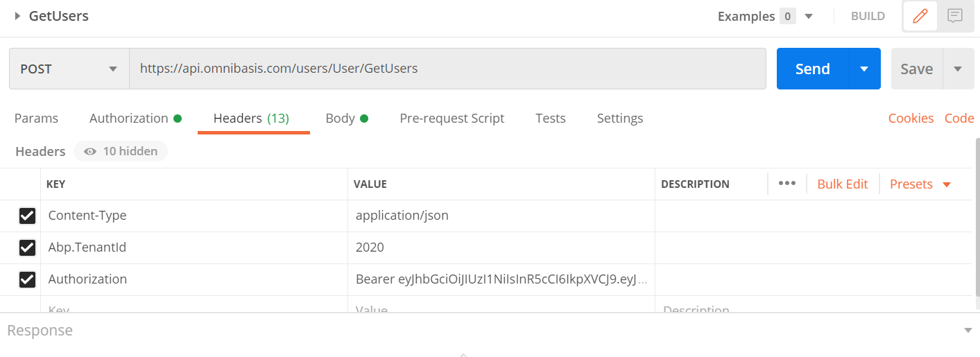Expand the Response panel arrow
The height and width of the screenshot is (357, 980).
point(968,331)
